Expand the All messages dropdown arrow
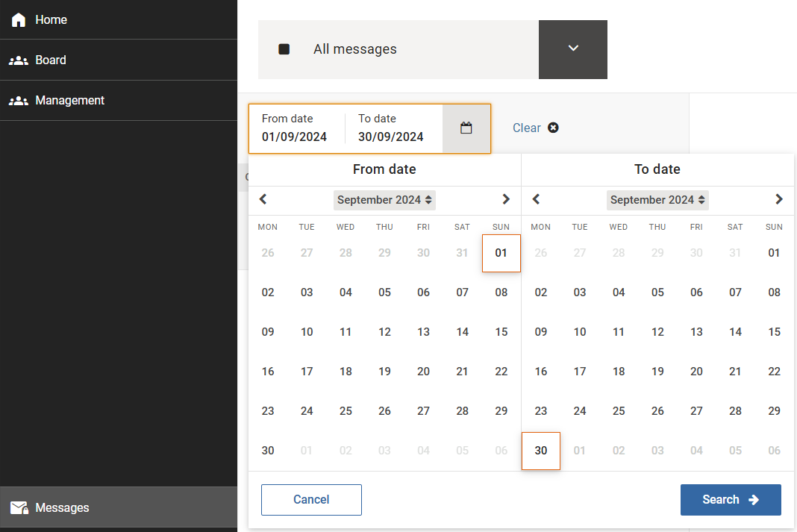Image resolution: width=797 pixels, height=532 pixels. [573, 49]
